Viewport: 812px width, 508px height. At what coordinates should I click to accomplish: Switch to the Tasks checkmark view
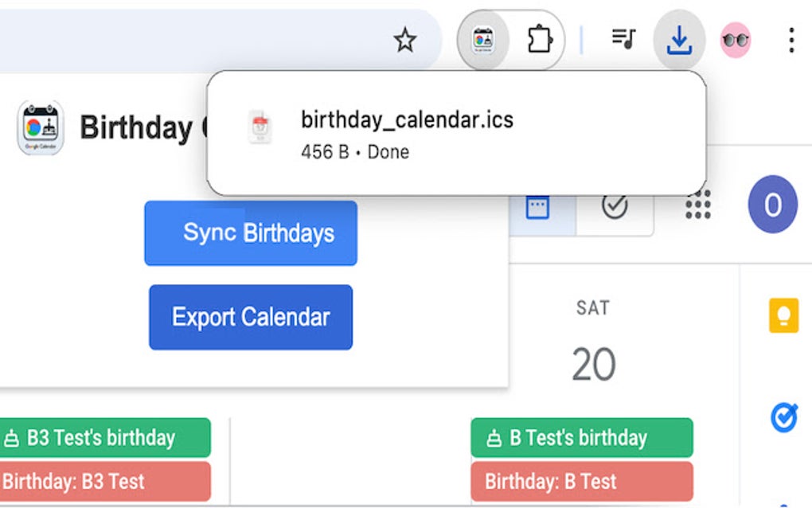tap(615, 206)
